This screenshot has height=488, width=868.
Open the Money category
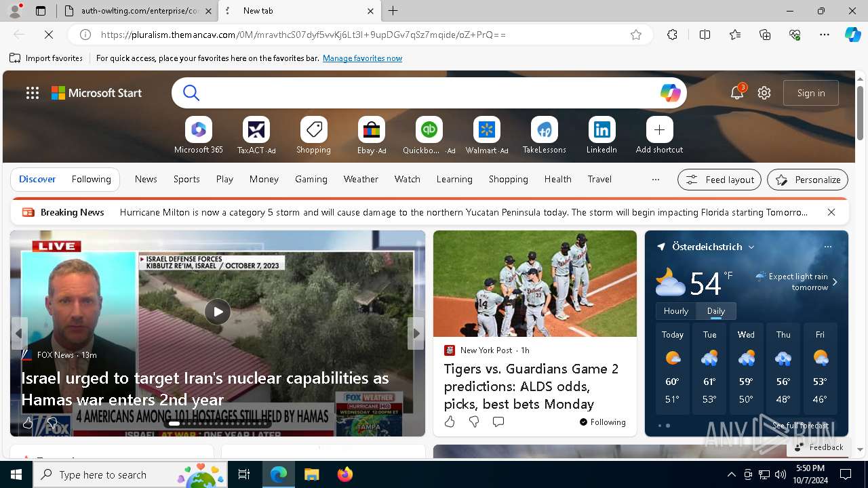point(264,179)
